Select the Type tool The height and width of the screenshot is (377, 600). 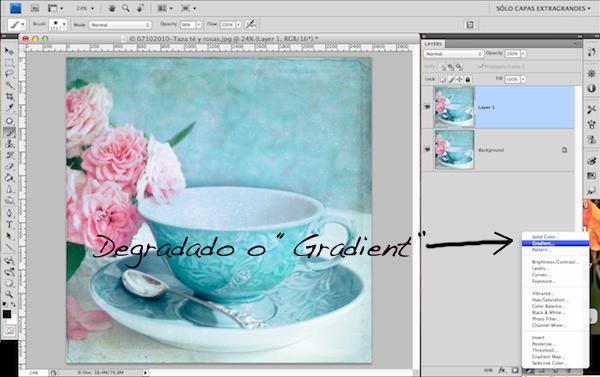9,225
